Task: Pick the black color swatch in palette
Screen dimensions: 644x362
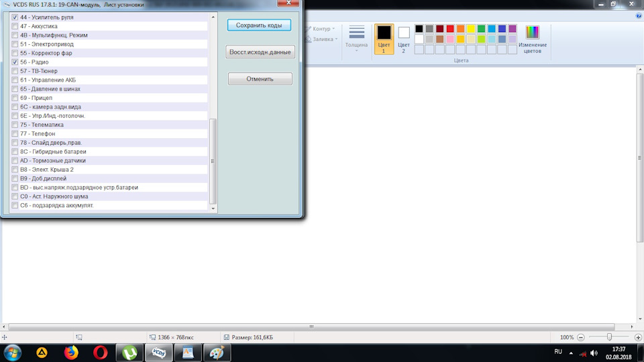Action: point(419,29)
